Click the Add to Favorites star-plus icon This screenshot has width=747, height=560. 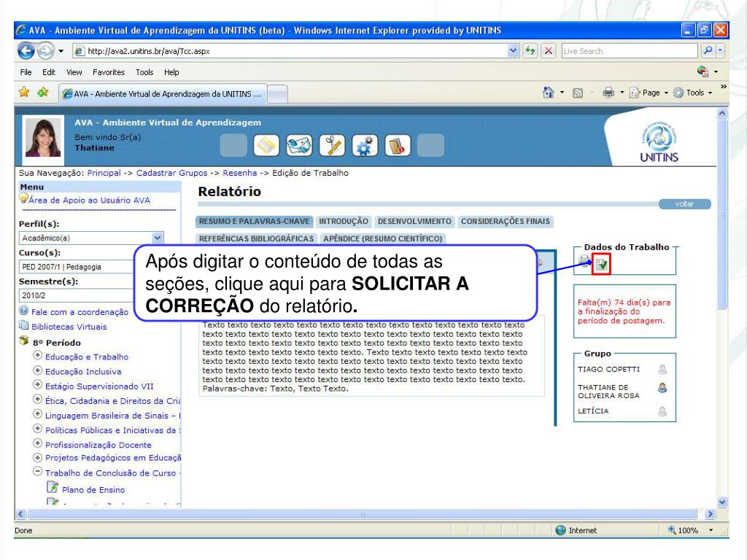tap(43, 92)
